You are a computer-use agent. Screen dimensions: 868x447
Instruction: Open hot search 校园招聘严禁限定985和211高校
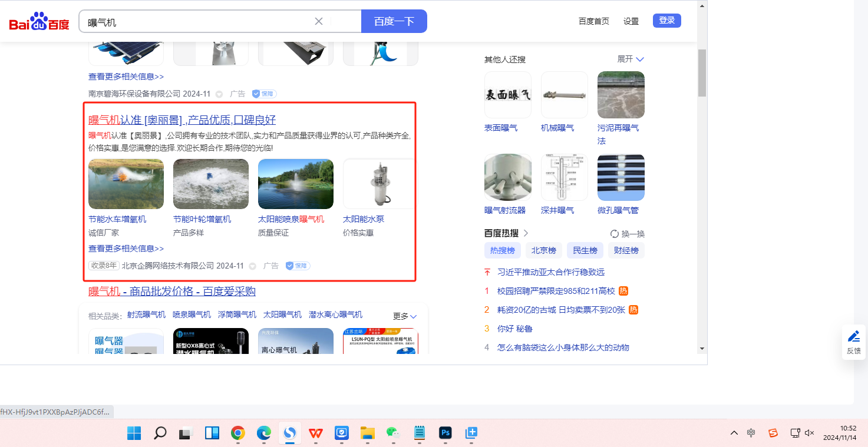click(556, 291)
